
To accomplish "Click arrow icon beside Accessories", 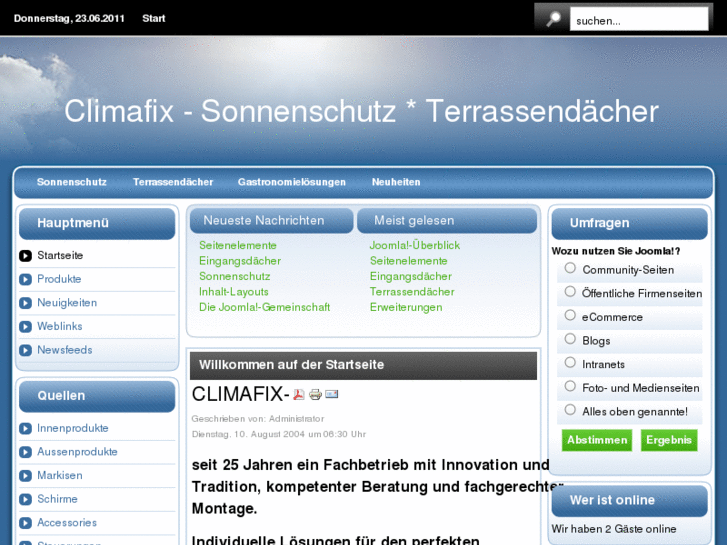I will [26, 523].
